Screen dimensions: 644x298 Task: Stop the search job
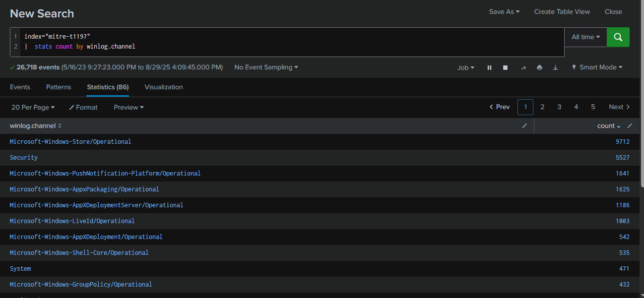pyautogui.click(x=505, y=67)
